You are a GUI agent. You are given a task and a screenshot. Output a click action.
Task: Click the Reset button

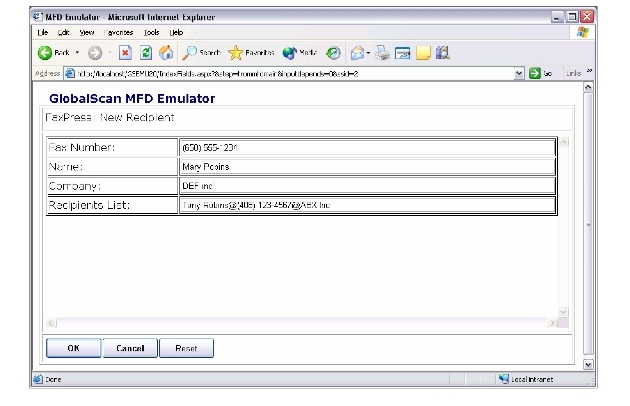coord(186,348)
